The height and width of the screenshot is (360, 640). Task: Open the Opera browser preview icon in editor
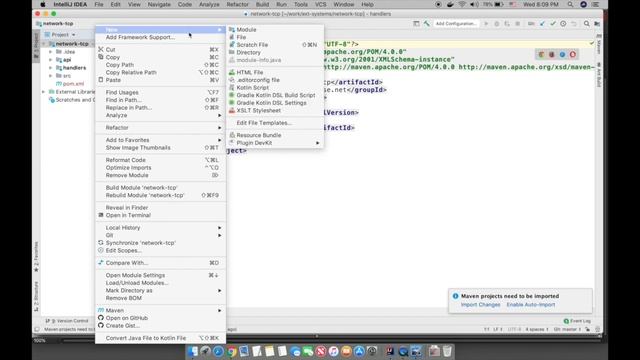pyautogui.click(x=573, y=54)
